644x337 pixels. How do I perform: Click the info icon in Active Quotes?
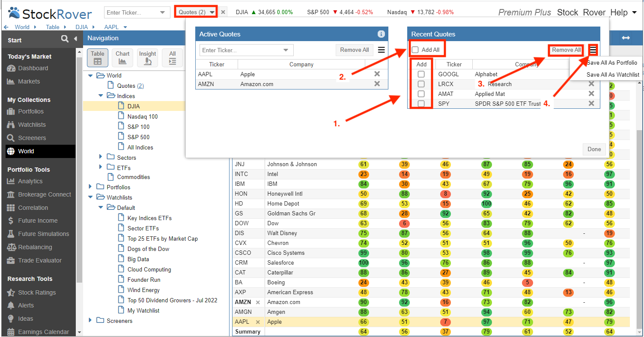[381, 34]
